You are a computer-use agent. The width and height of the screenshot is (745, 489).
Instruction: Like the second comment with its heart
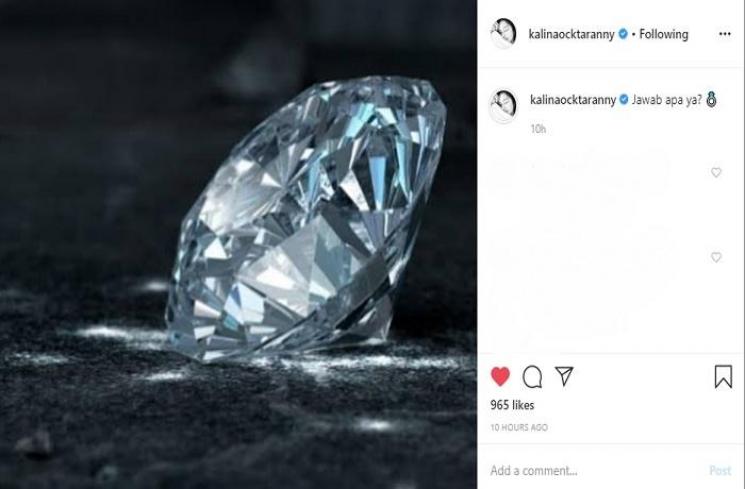click(x=716, y=257)
